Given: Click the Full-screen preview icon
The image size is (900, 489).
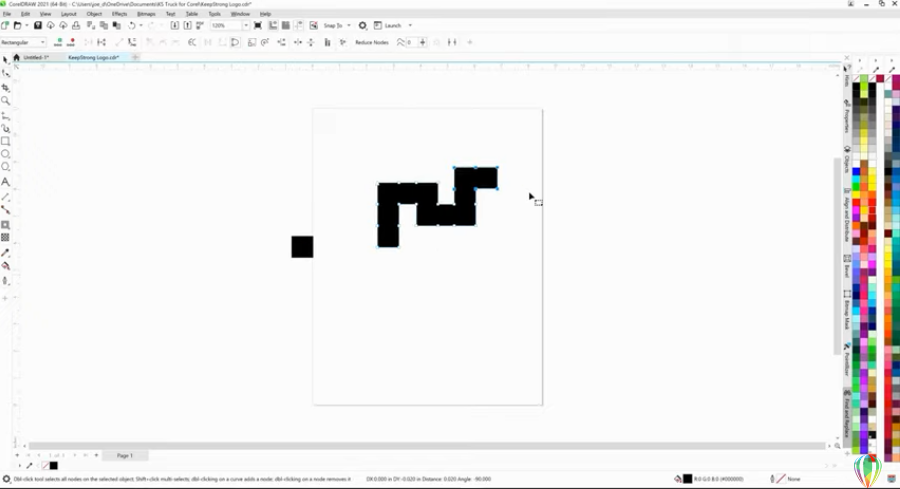Looking at the screenshot, I should (258, 25).
